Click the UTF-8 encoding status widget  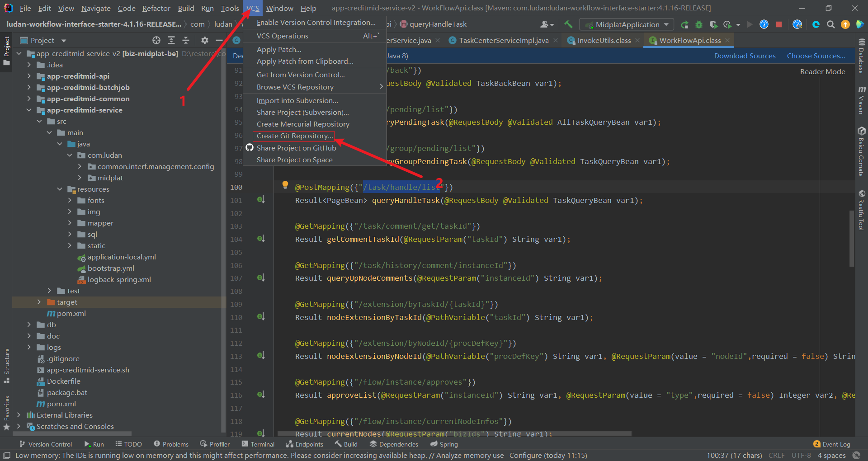[x=801, y=455]
